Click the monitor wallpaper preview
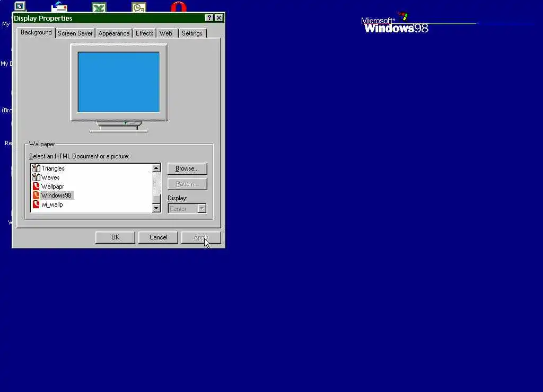Screen dimensions: 543x392 [x=119, y=82]
